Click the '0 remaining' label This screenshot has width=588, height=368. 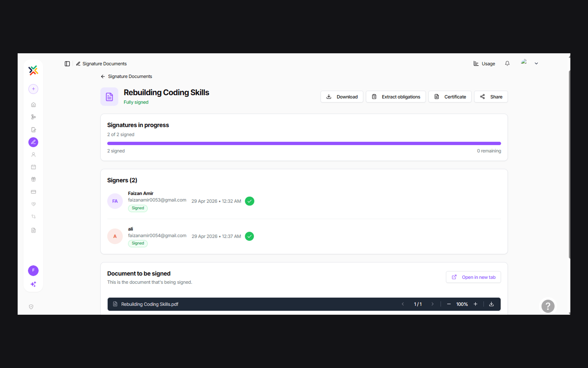click(x=489, y=151)
